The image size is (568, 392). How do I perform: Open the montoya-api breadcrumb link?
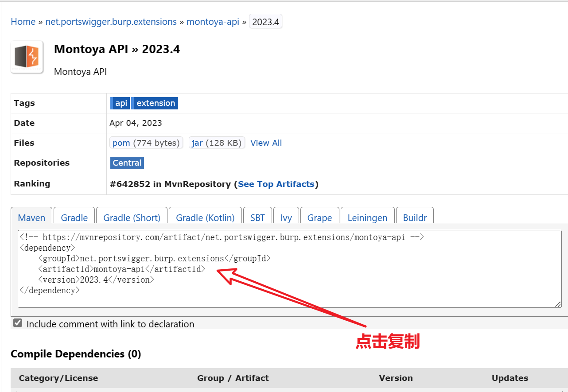[x=213, y=22]
